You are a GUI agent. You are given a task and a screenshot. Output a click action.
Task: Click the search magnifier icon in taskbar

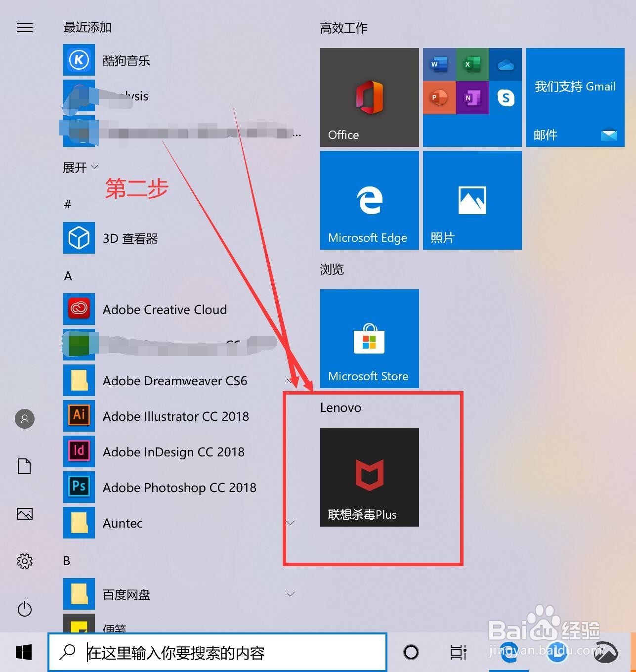pyautogui.click(x=67, y=652)
